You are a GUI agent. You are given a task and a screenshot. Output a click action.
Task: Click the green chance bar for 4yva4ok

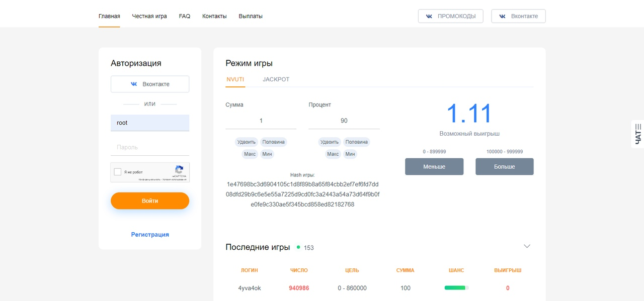(456, 288)
